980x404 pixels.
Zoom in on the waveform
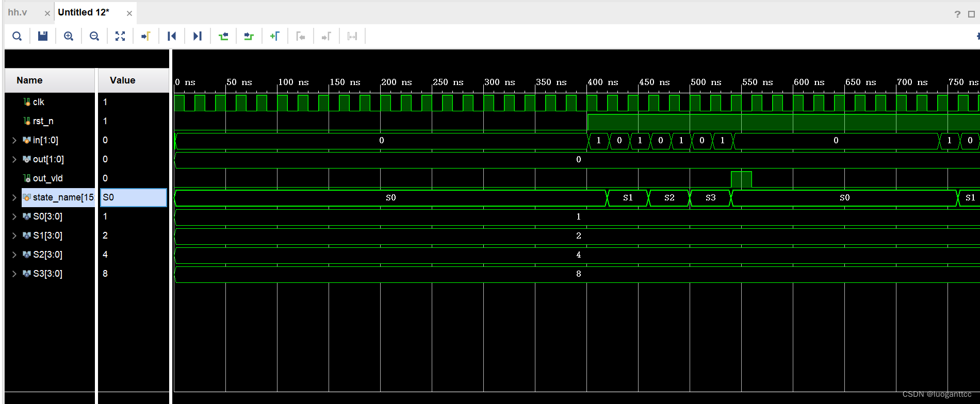click(69, 36)
